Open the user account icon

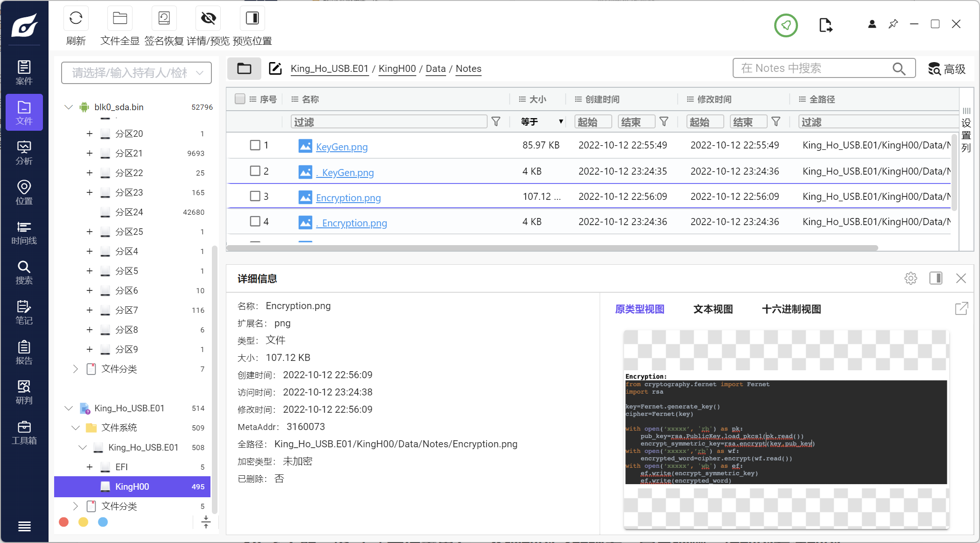click(x=872, y=24)
